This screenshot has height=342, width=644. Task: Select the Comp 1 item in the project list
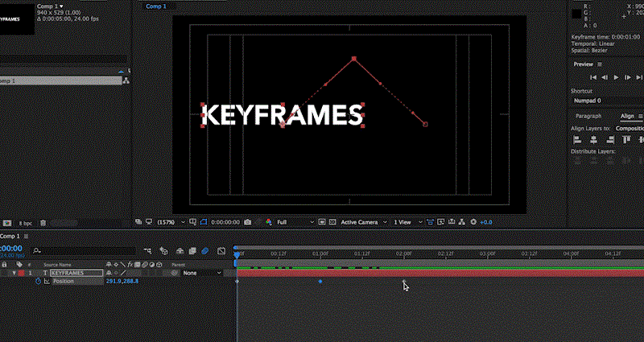point(61,81)
